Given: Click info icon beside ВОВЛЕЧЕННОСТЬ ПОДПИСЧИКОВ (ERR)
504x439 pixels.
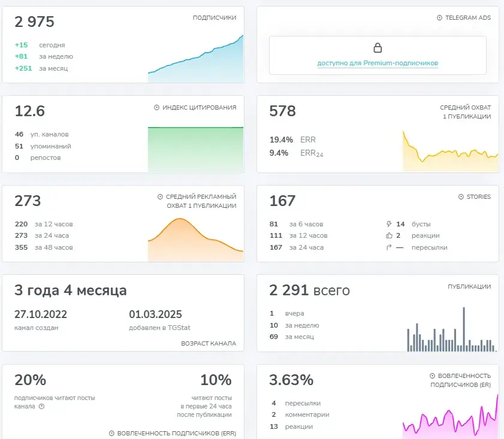Looking at the screenshot, I should click(x=111, y=433).
